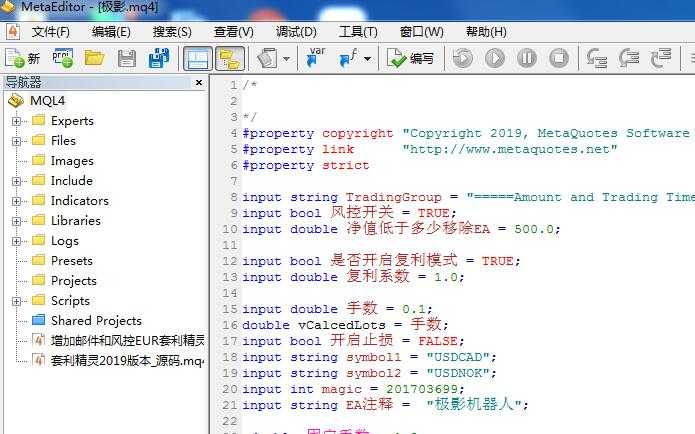Select the Shared Projects folder

point(96,321)
